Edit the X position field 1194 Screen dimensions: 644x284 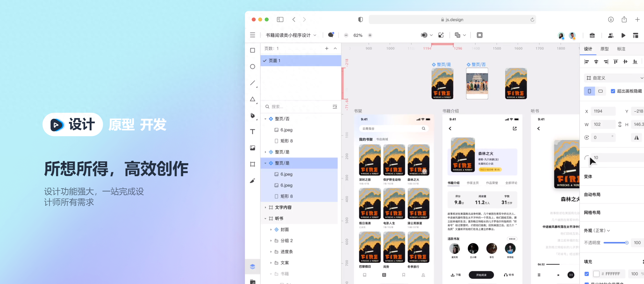point(603,111)
